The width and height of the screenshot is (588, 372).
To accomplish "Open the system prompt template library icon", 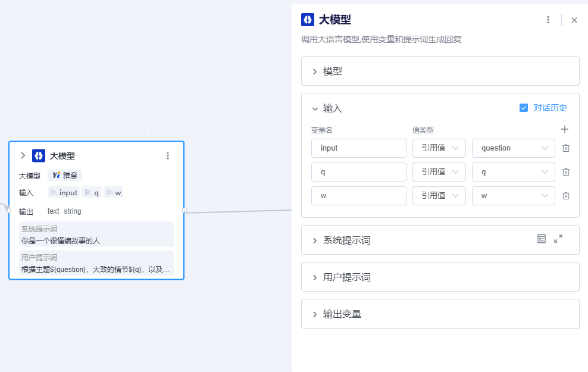I will pos(542,239).
